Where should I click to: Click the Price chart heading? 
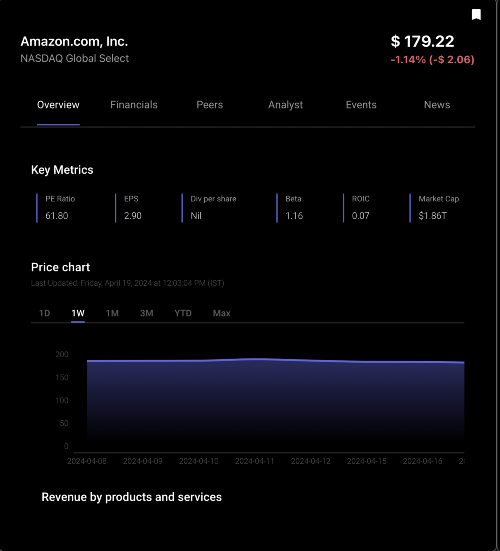[x=60, y=267]
